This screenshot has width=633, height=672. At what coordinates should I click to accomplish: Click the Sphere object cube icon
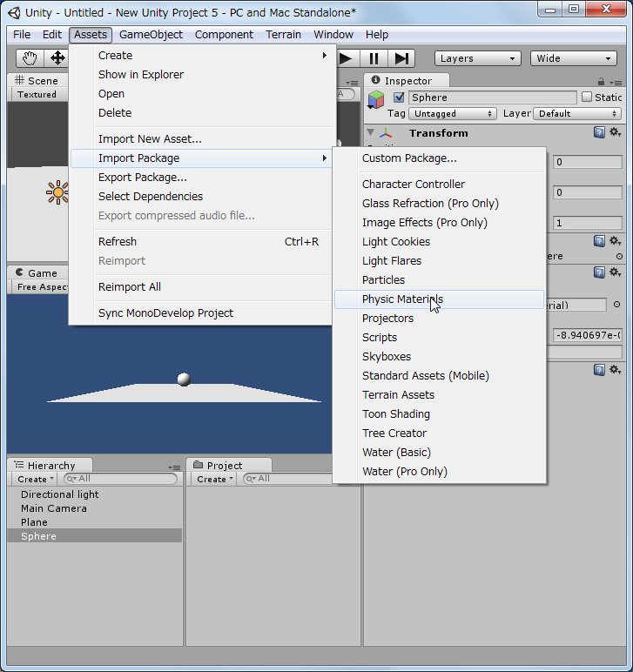pos(376,100)
